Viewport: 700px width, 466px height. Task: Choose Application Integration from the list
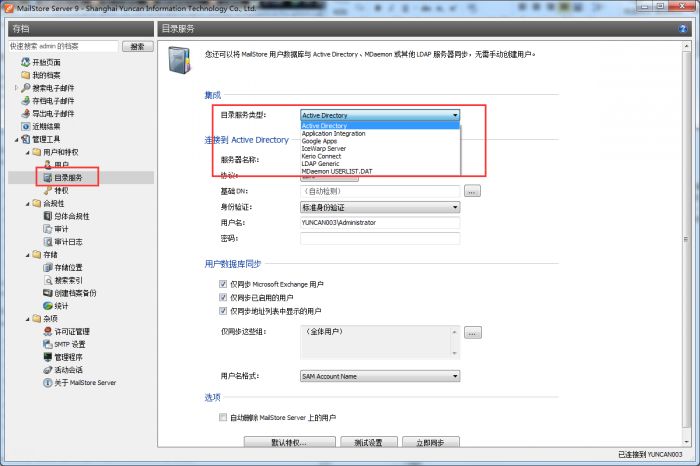380,133
